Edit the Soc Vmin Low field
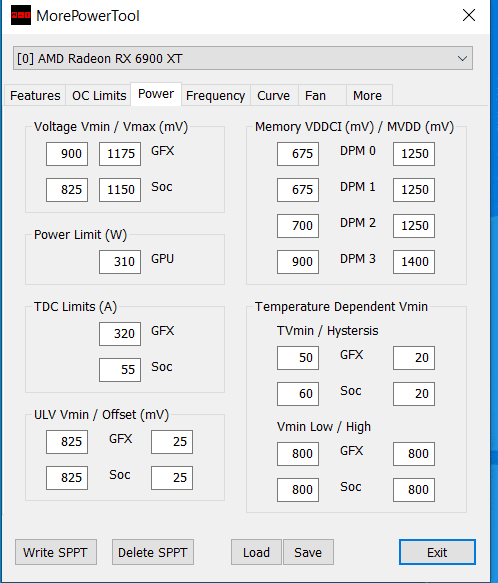498x583 pixels. (x=298, y=490)
